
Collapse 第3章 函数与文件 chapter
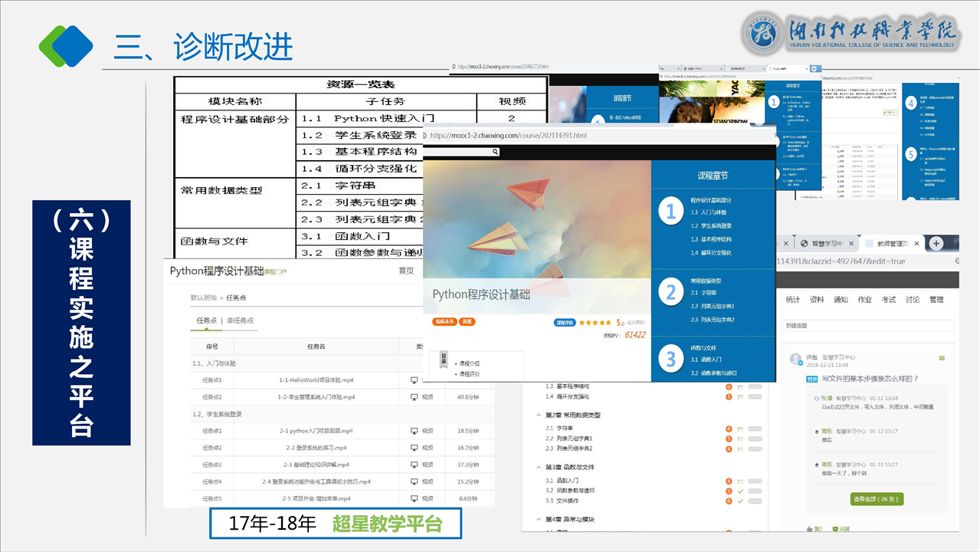click(538, 467)
